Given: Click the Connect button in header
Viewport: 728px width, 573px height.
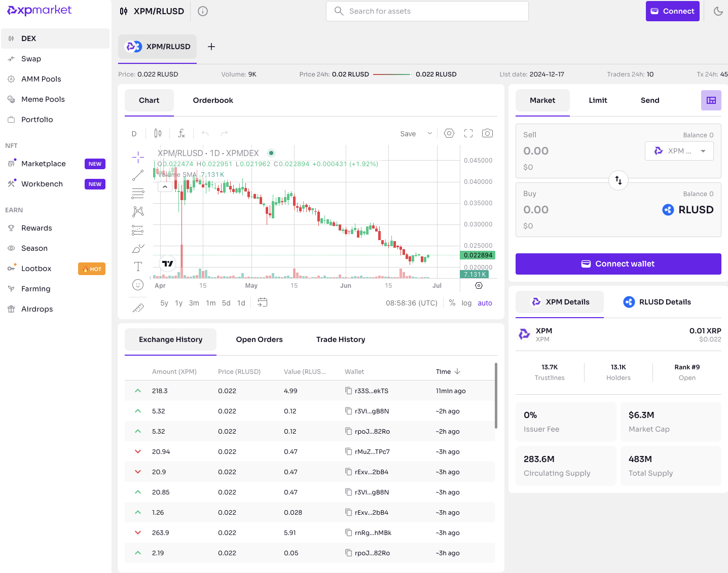Looking at the screenshot, I should tap(672, 11).
